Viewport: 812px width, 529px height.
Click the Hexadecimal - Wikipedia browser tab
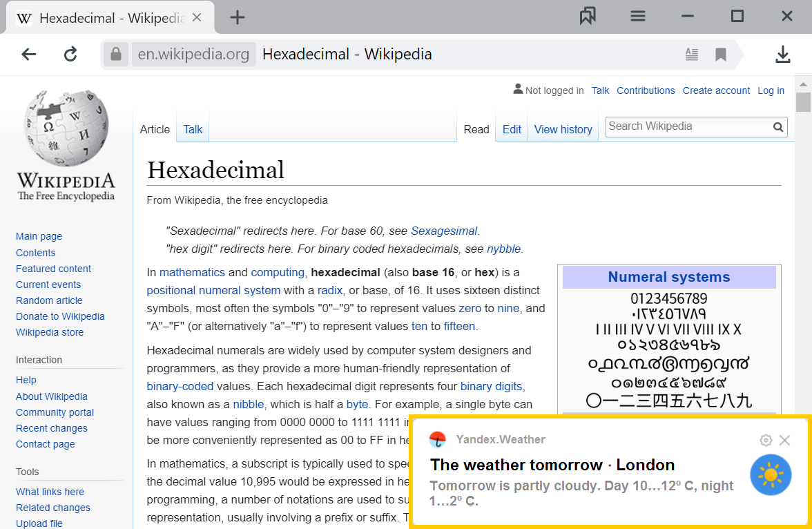click(110, 18)
